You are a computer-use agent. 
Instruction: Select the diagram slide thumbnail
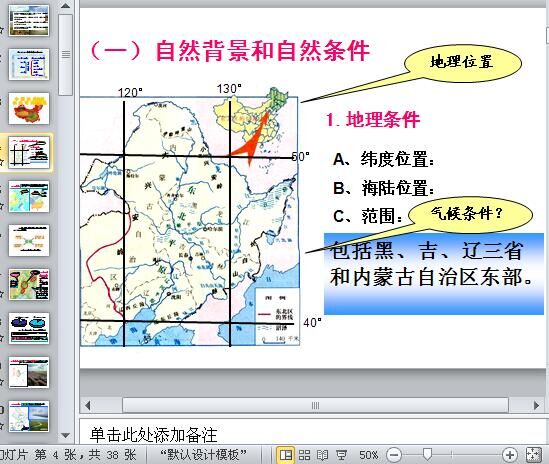(x=29, y=241)
